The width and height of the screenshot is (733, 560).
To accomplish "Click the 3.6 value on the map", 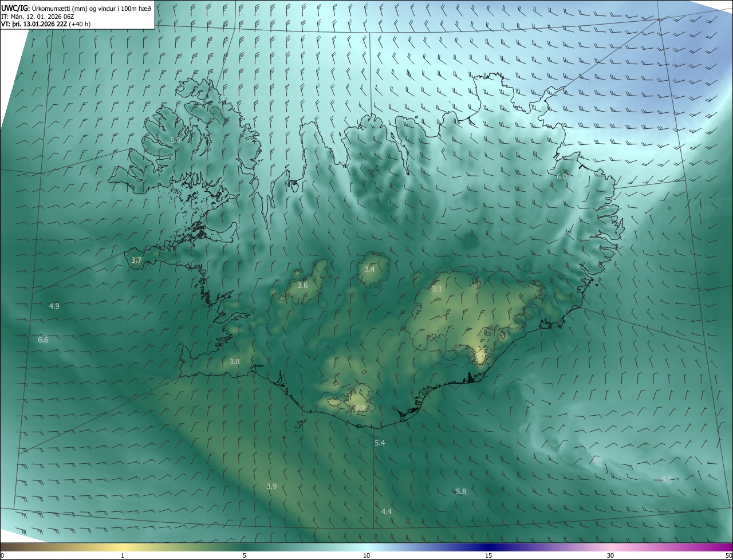I will (x=302, y=285).
